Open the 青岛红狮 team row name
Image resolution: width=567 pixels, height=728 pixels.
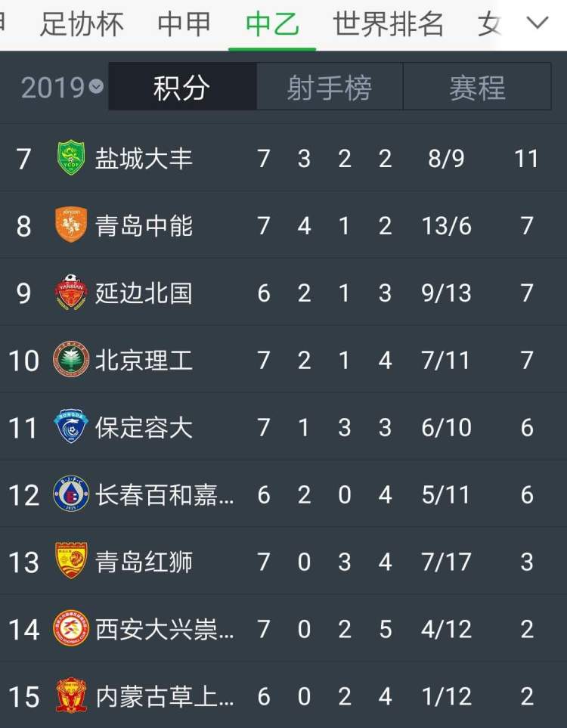(144, 562)
